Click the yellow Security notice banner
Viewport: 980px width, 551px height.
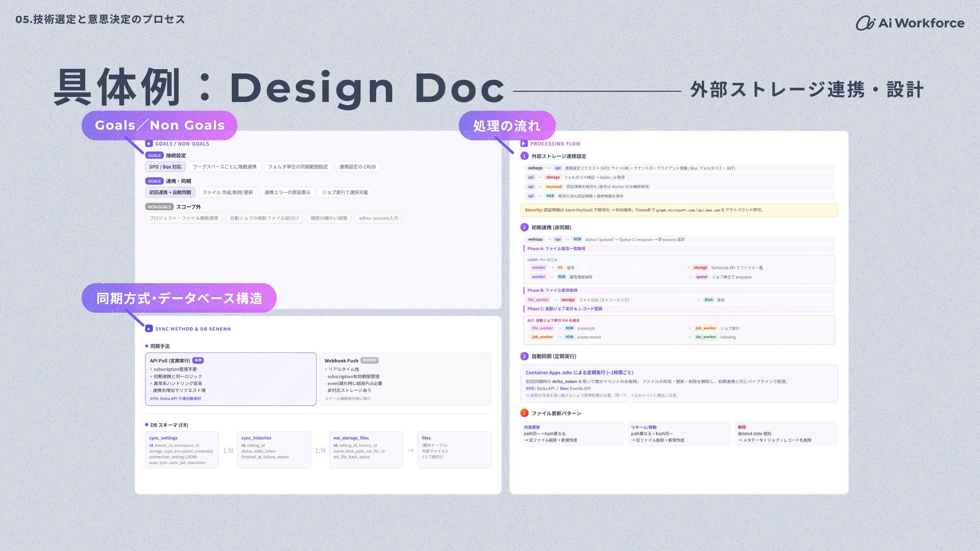tap(678, 210)
